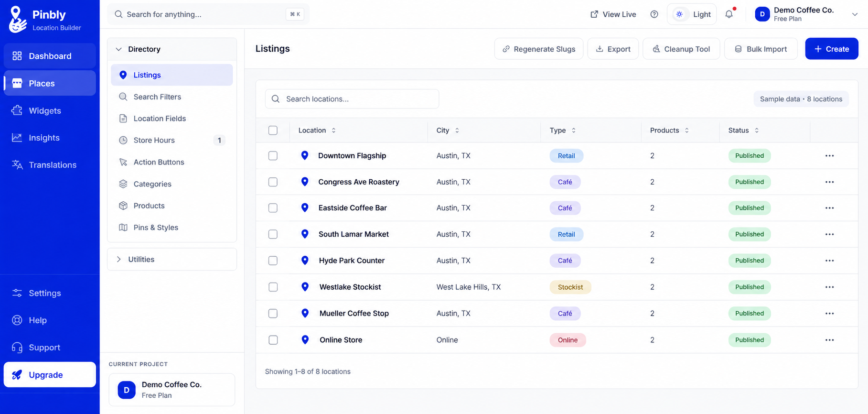Click the Retail tag for Downtown Flagship
Viewport: 868px width, 414px height.
pyautogui.click(x=566, y=156)
